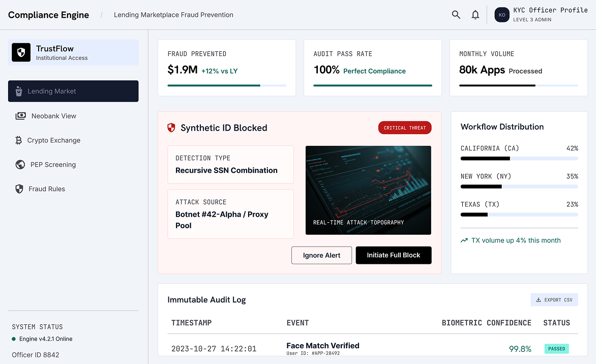Click the KO profile avatar

tap(502, 15)
